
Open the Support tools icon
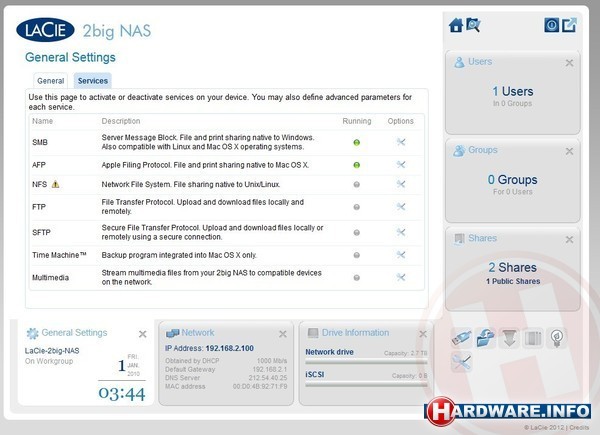click(x=461, y=362)
